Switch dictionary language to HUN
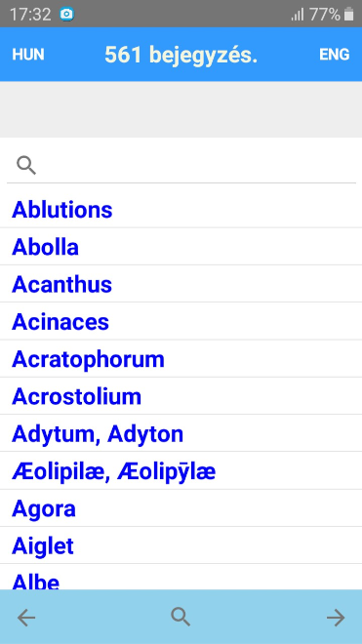The width and height of the screenshot is (362, 644). click(x=28, y=55)
